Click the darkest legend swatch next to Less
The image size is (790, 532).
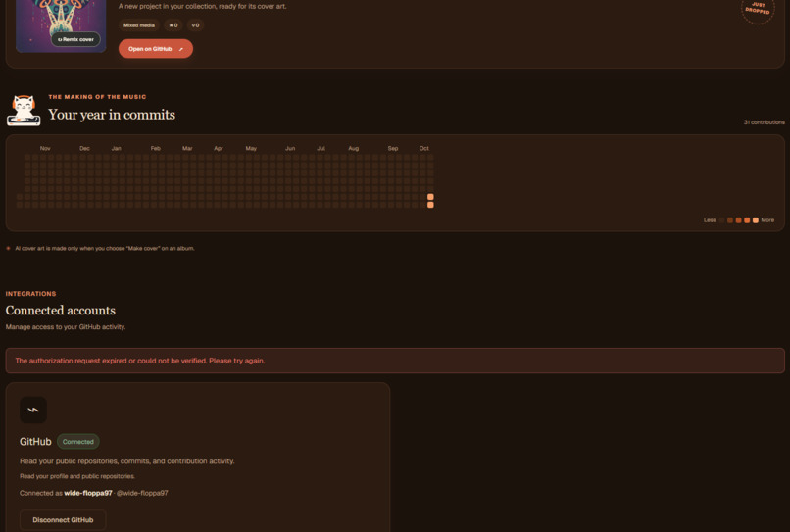click(x=721, y=220)
